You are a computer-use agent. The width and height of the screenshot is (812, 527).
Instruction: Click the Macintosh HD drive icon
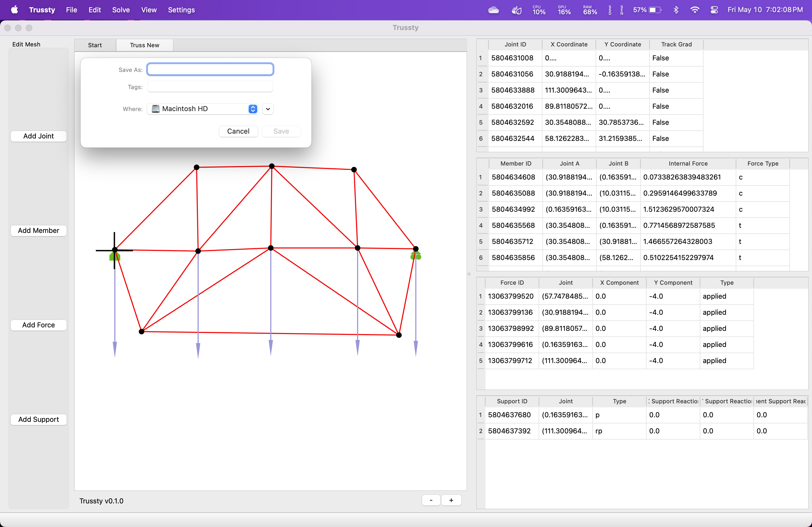click(155, 109)
